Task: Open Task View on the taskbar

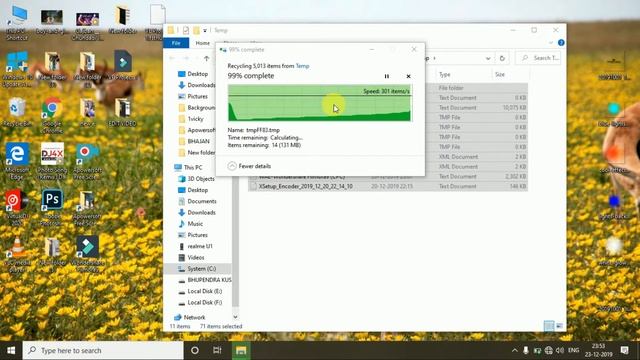Action: pos(217,351)
